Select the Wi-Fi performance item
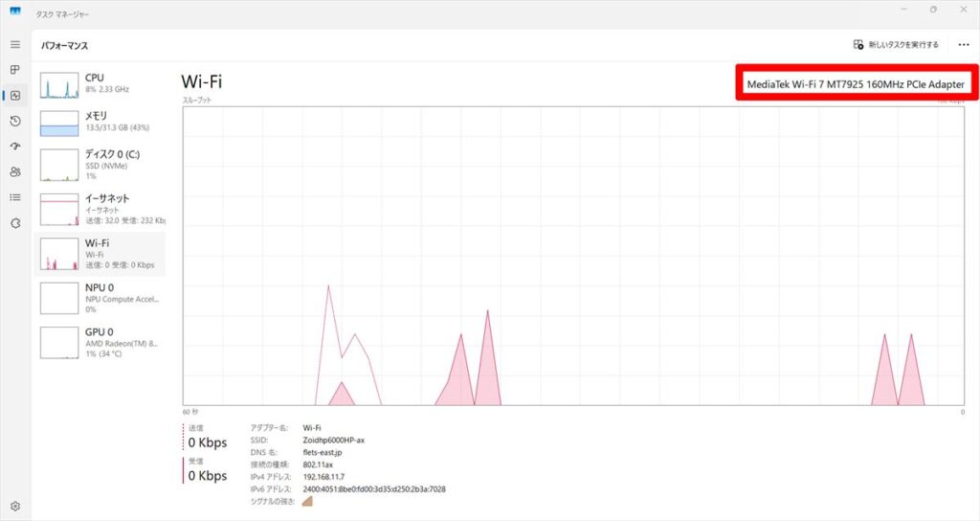Screen dimensions: 980x521 pyautogui.click(x=100, y=254)
